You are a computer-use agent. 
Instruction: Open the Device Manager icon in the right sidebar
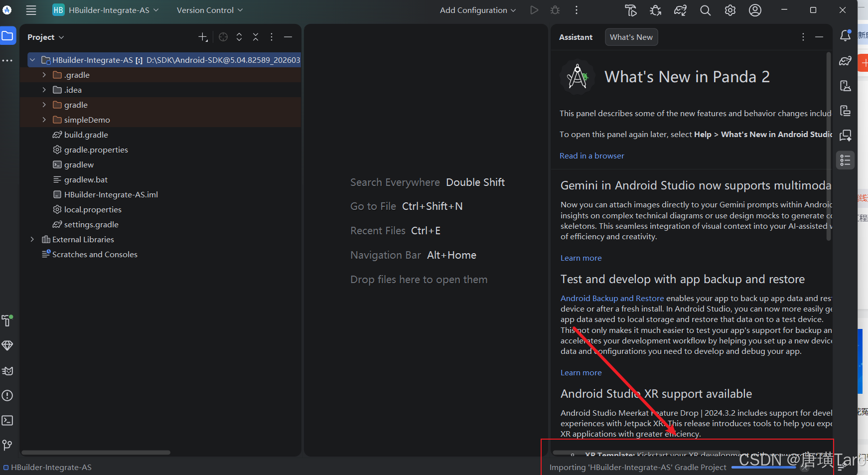pos(846,86)
